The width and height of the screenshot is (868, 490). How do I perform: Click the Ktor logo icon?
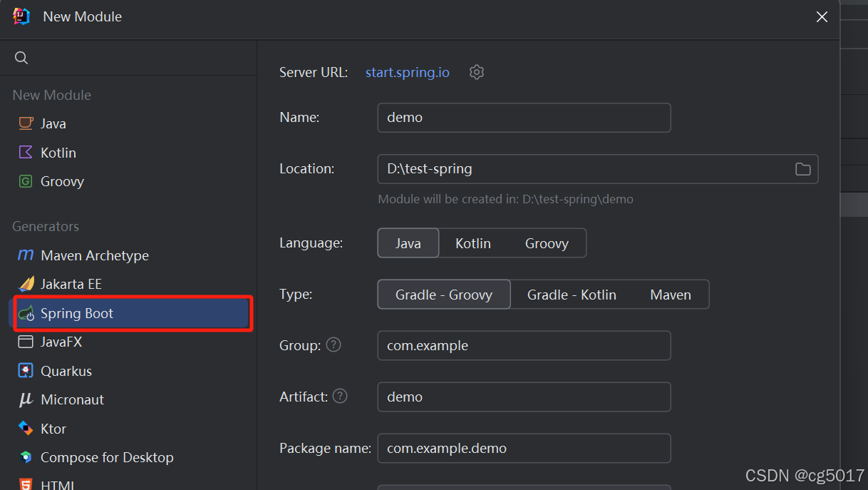[x=26, y=429]
